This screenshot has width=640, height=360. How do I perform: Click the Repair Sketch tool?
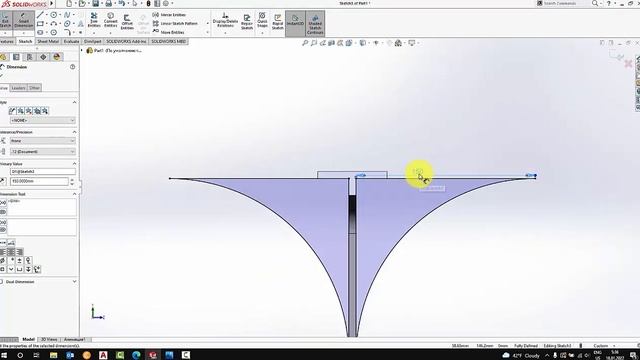(247, 21)
